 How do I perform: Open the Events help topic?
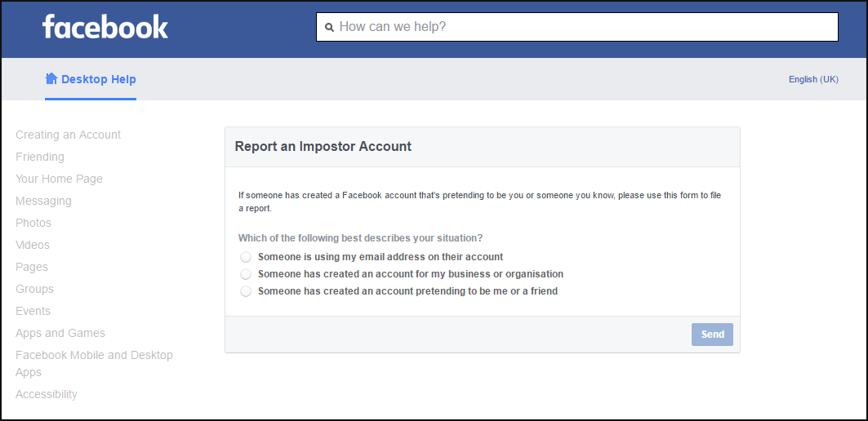[33, 312]
